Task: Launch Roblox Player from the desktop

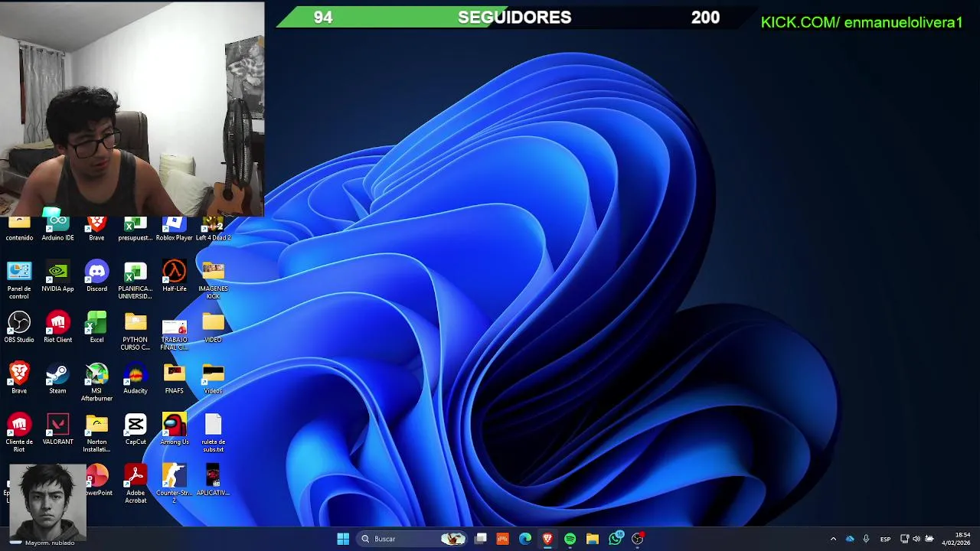Action: pos(174,229)
